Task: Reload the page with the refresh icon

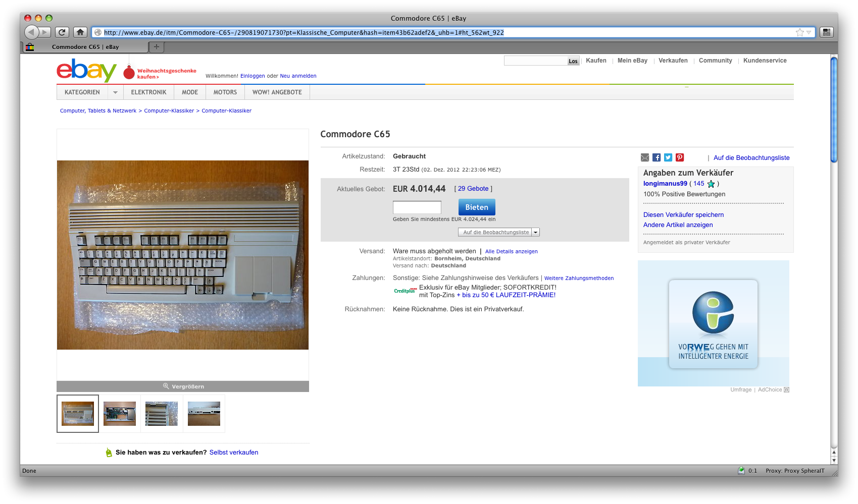Action: coord(62,32)
